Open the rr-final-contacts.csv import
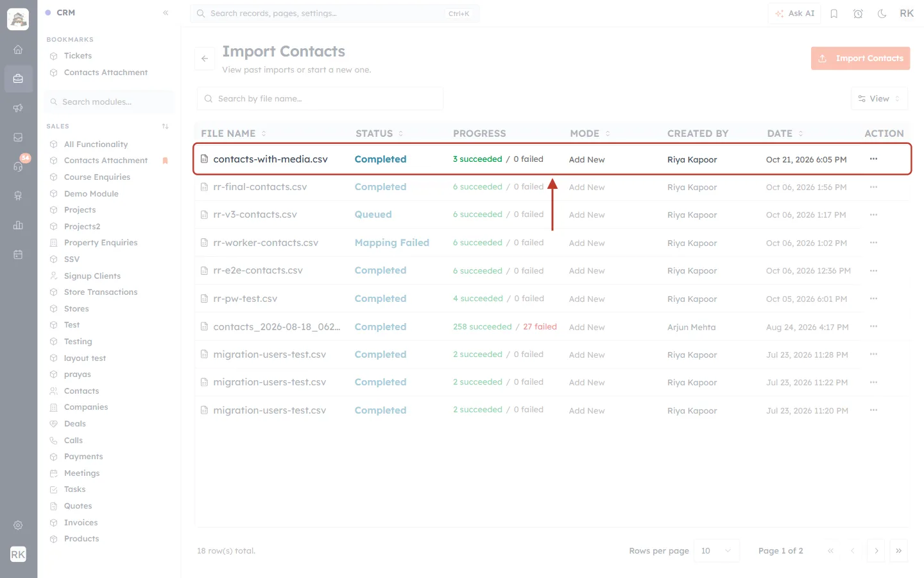The height and width of the screenshot is (578, 924). coord(260,187)
